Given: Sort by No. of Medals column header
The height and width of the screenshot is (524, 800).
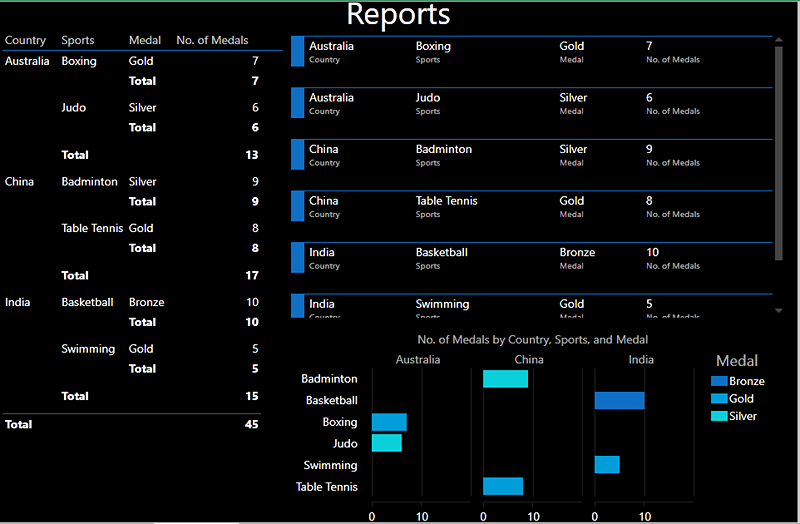Looking at the screenshot, I should point(212,40).
